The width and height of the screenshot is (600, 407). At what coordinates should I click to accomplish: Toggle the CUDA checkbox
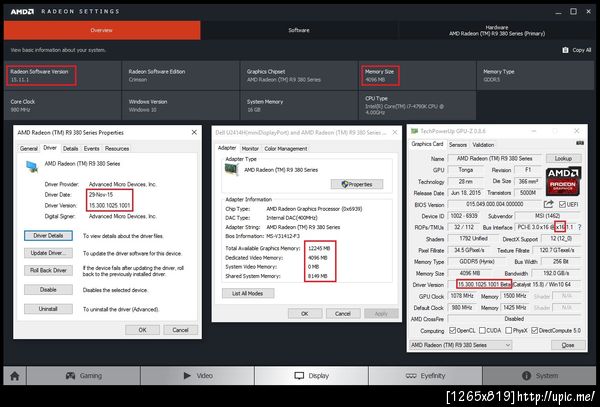[x=482, y=330]
